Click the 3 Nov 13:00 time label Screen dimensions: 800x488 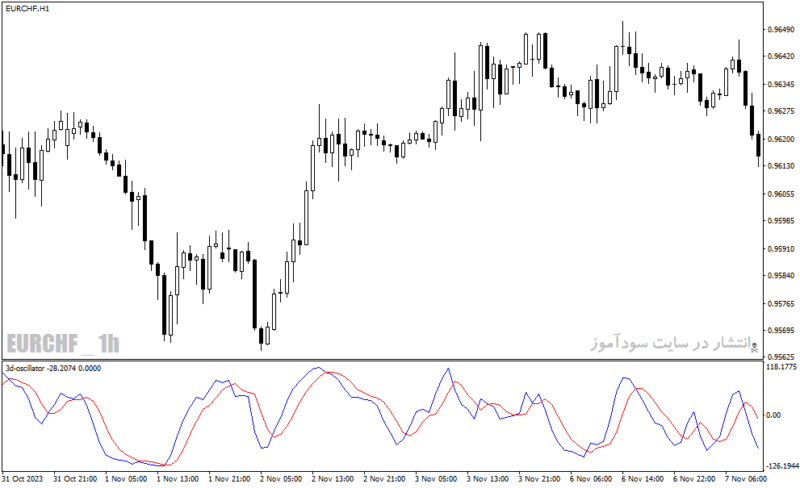pos(488,479)
